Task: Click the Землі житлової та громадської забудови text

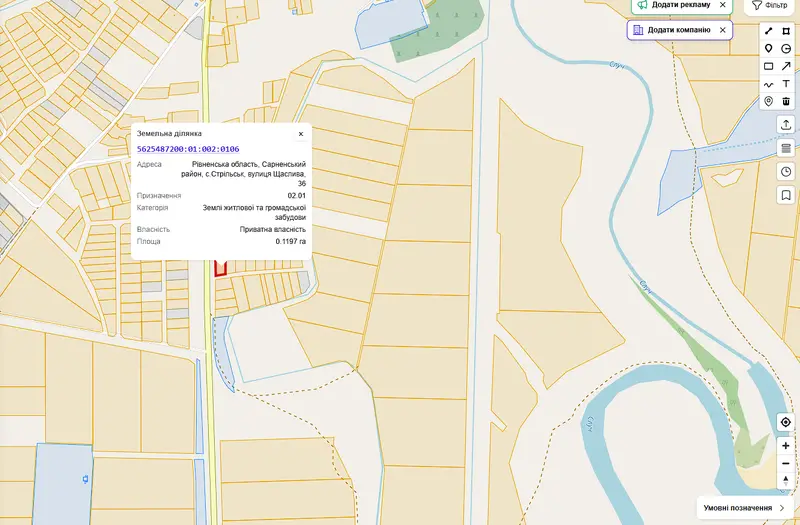Action: click(254, 213)
